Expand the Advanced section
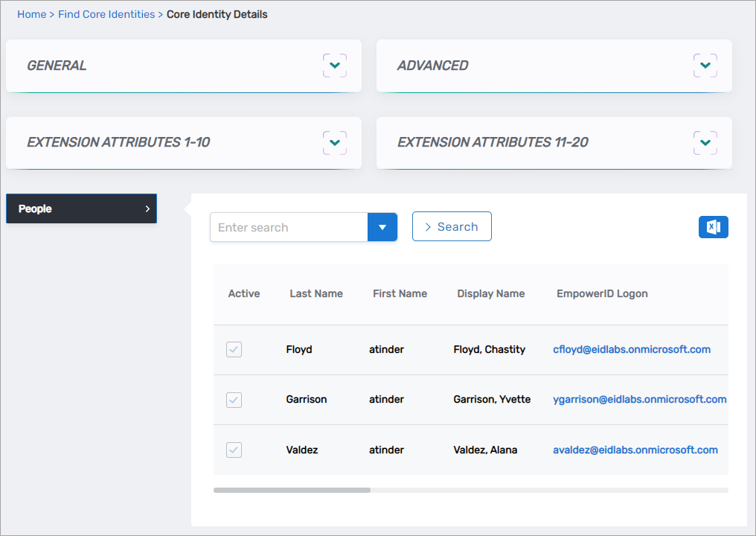The image size is (756, 536). pos(705,66)
